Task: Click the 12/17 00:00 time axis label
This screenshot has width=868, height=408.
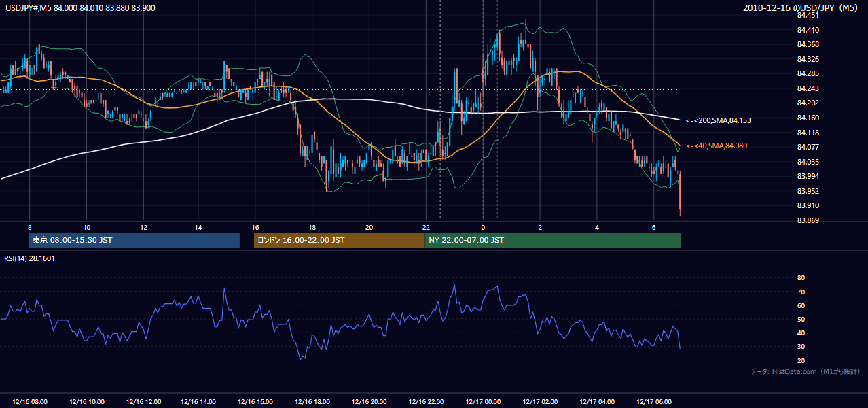Action: pos(483,402)
